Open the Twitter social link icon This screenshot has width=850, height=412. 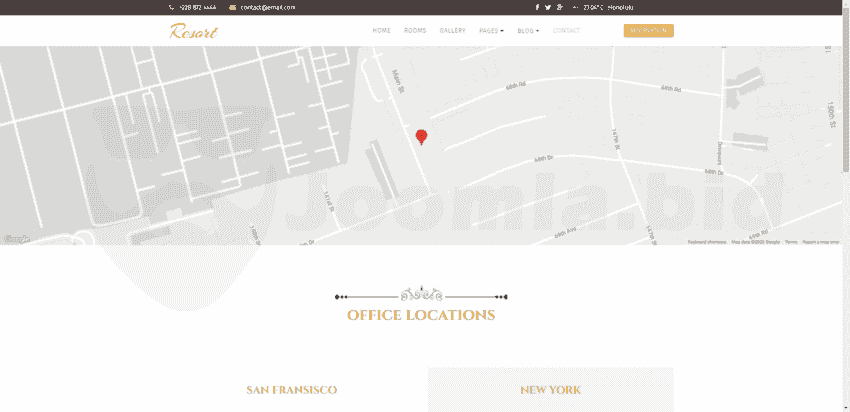[548, 7]
